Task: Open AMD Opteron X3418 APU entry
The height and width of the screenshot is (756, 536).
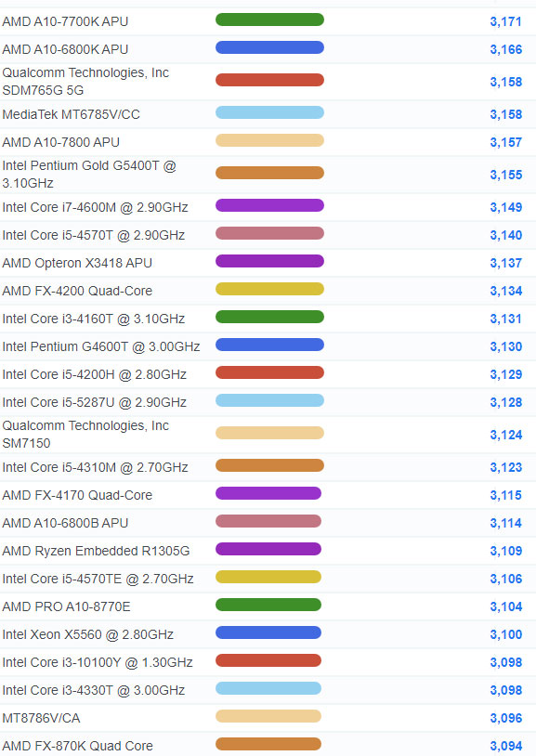Action: tap(77, 263)
